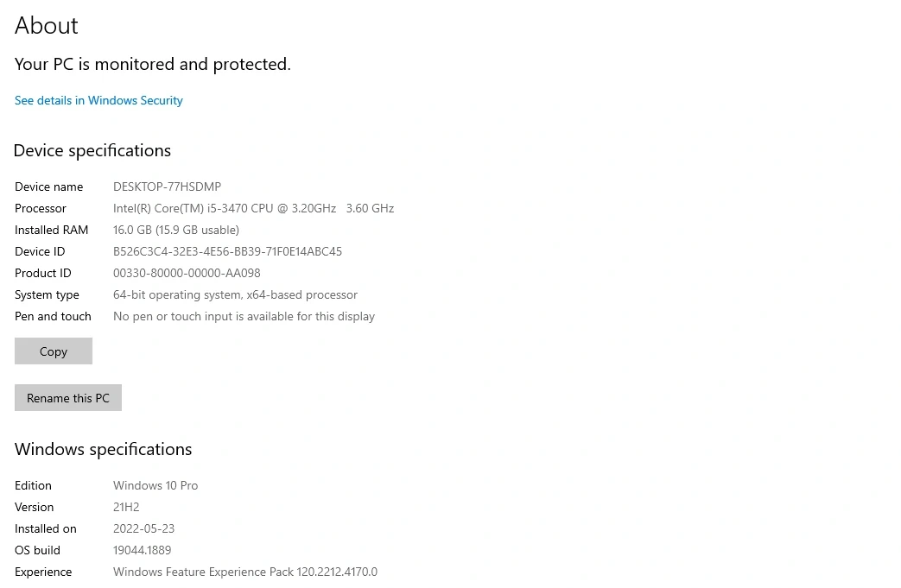Click the Device specifications heading
The height and width of the screenshot is (588, 901).
pyautogui.click(x=92, y=150)
